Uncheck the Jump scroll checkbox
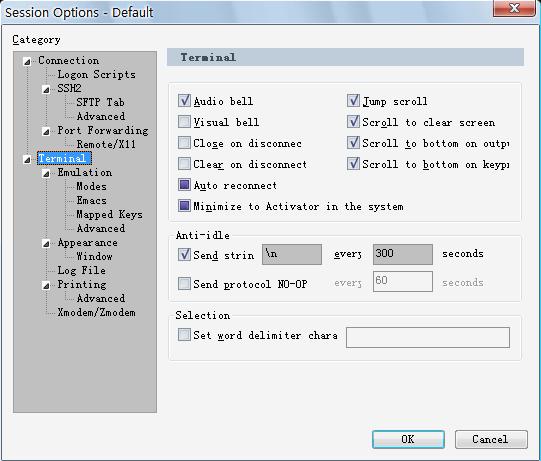 pos(353,101)
